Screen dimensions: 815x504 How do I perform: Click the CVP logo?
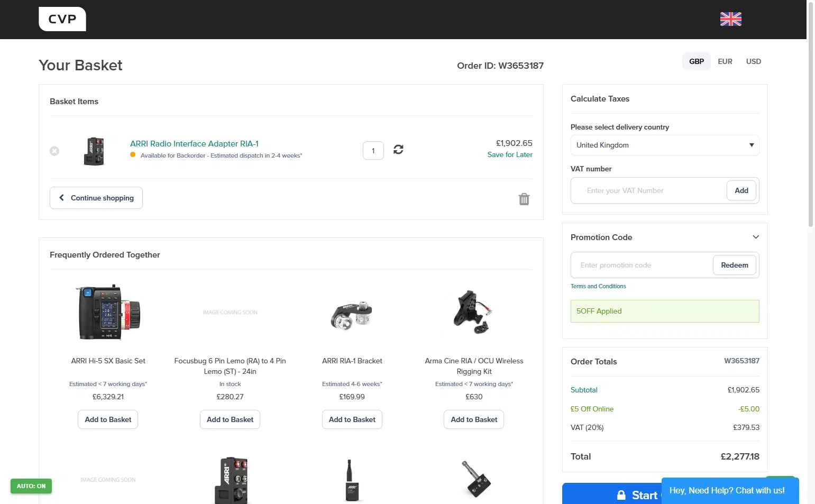pos(62,19)
